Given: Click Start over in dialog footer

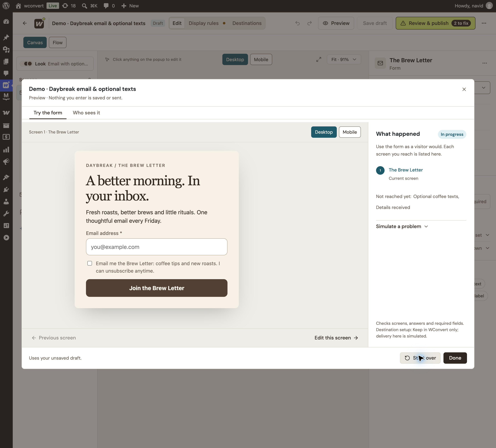Looking at the screenshot, I should tap(420, 358).
